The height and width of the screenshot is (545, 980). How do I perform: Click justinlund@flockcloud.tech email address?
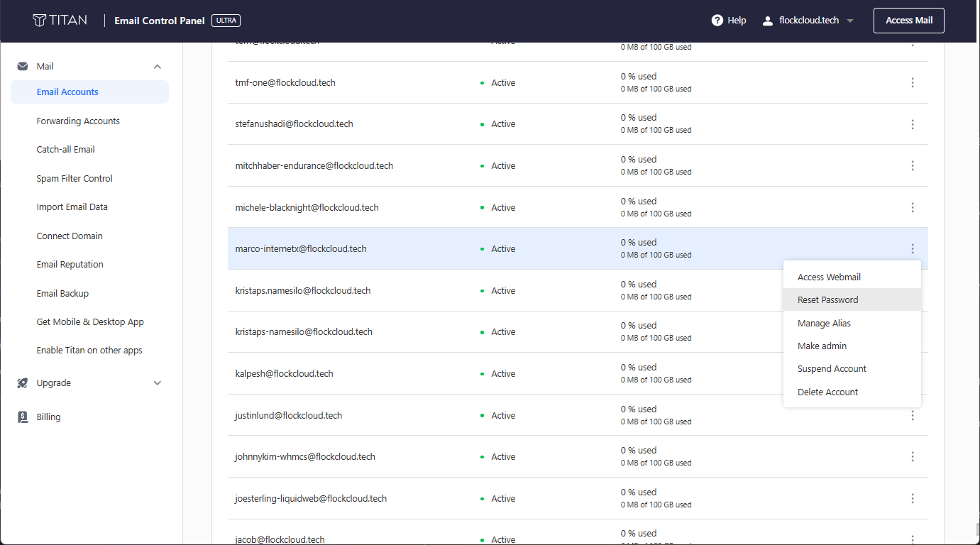click(x=288, y=416)
